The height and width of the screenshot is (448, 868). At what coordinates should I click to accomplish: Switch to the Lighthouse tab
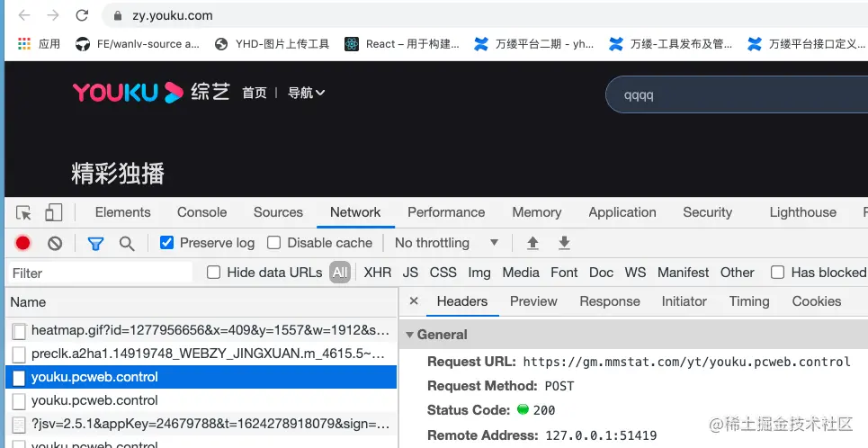tap(802, 212)
